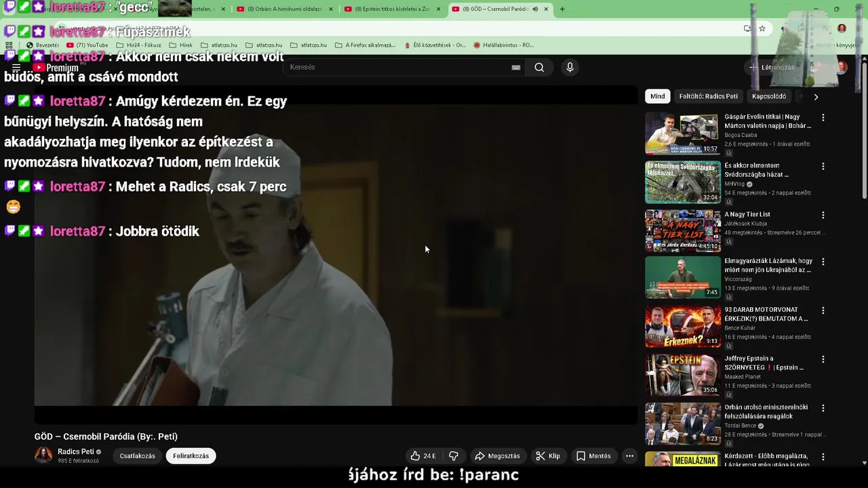The width and height of the screenshot is (868, 488).
Task: Open the on-screen keyboard in search box
Action: click(x=516, y=67)
